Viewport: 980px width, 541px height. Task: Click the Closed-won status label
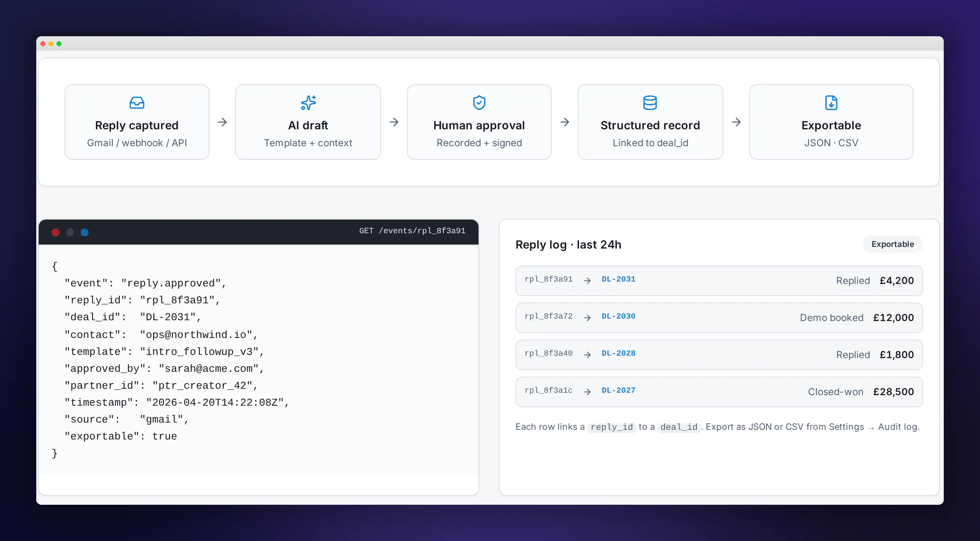pos(835,392)
